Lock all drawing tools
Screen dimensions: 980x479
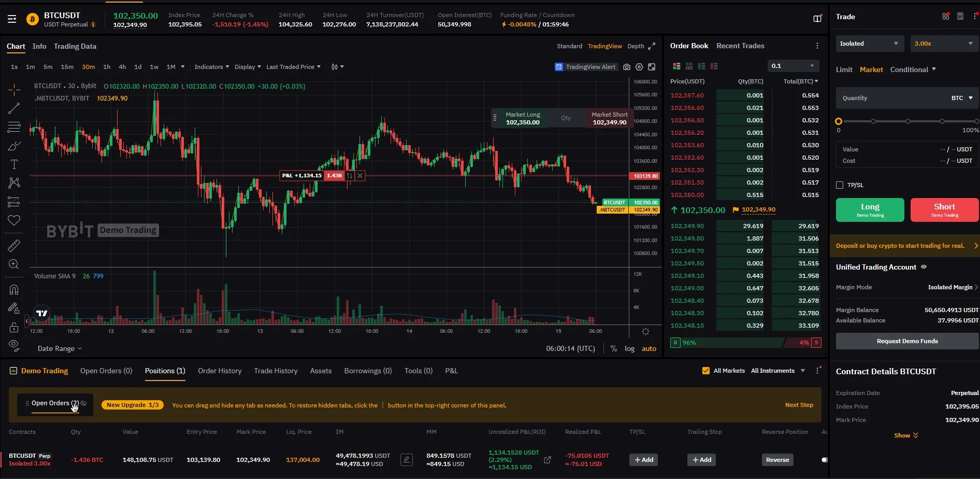click(x=14, y=327)
